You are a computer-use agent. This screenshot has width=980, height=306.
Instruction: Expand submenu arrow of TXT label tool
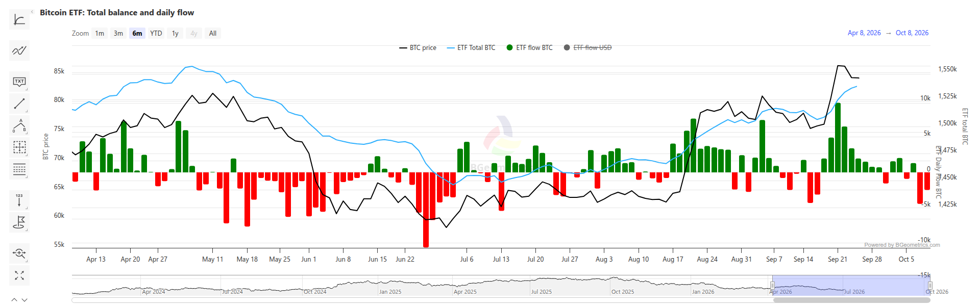click(x=27, y=89)
